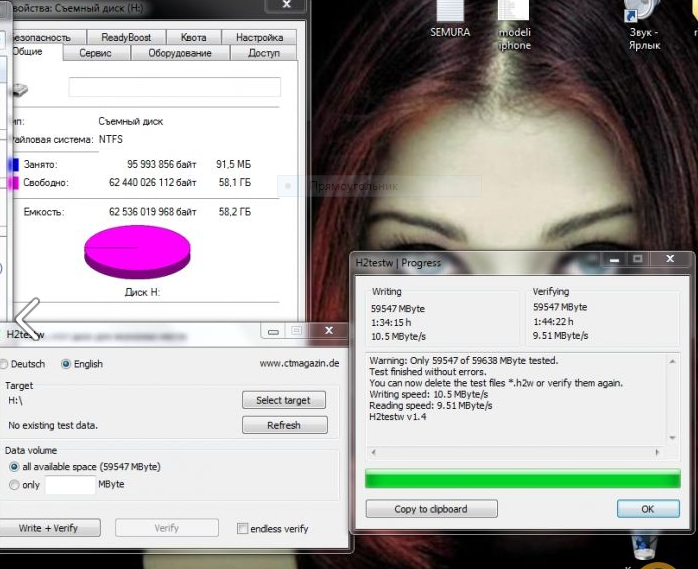Open the SEMURA desktop file

point(450,18)
